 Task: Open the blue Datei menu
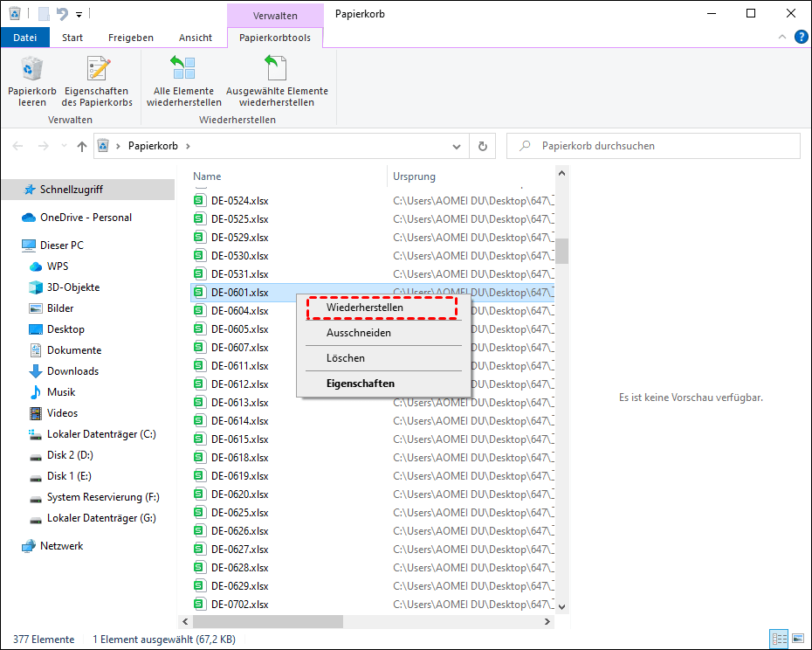[x=24, y=37]
